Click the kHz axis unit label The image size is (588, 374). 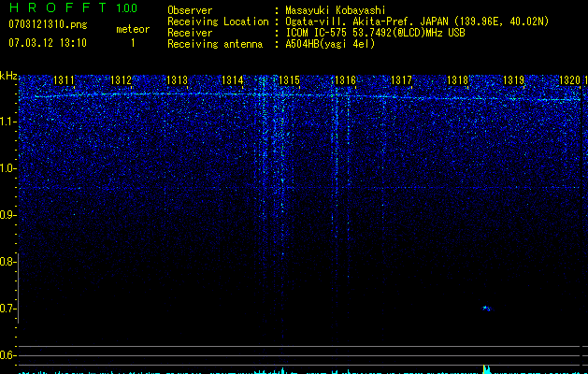click(x=8, y=76)
